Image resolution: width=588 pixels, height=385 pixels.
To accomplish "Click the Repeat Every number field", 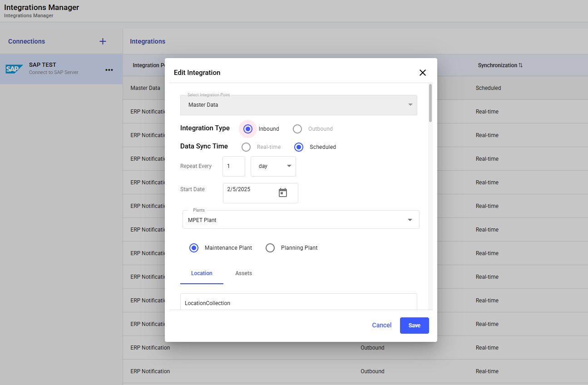I will click(x=233, y=166).
